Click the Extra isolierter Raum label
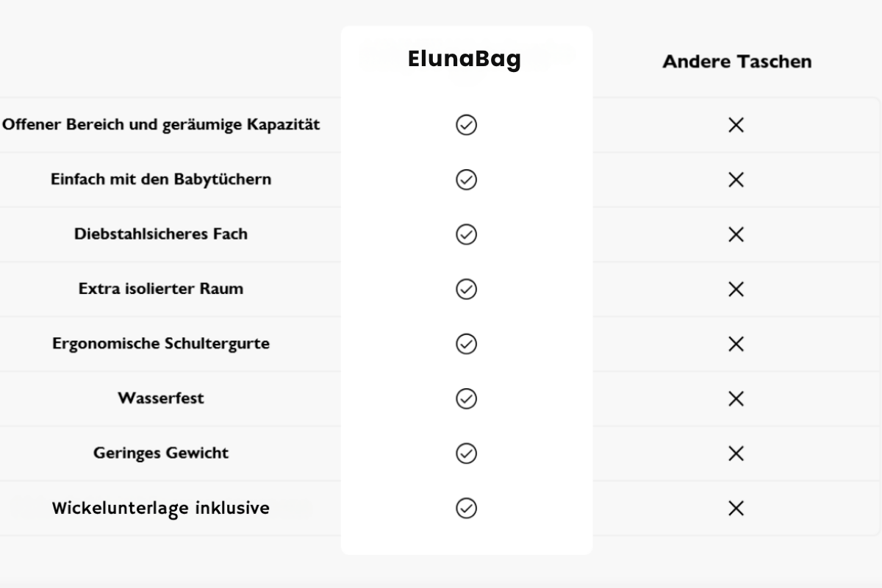The width and height of the screenshot is (882, 588). [x=161, y=289]
